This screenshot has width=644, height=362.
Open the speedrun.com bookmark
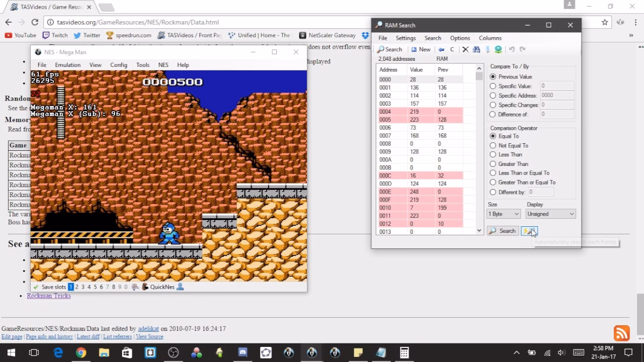tap(129, 35)
